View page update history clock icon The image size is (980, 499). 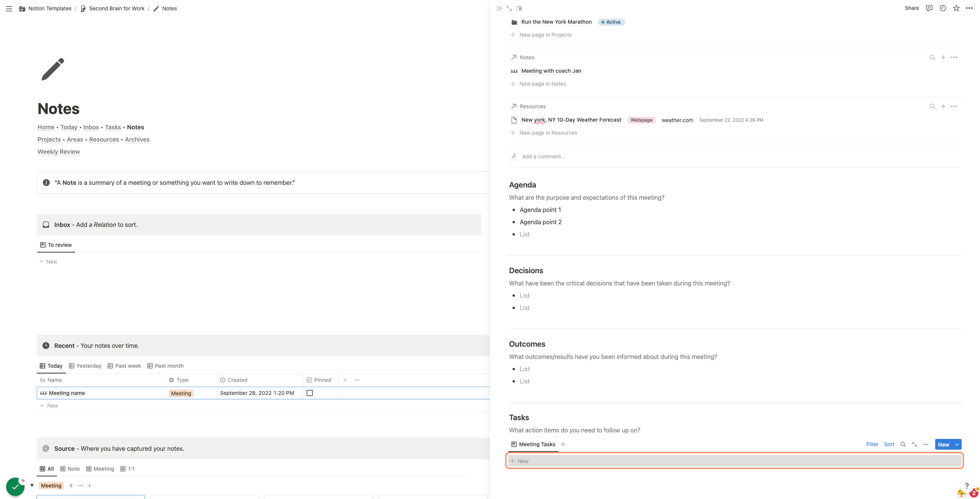pos(943,8)
